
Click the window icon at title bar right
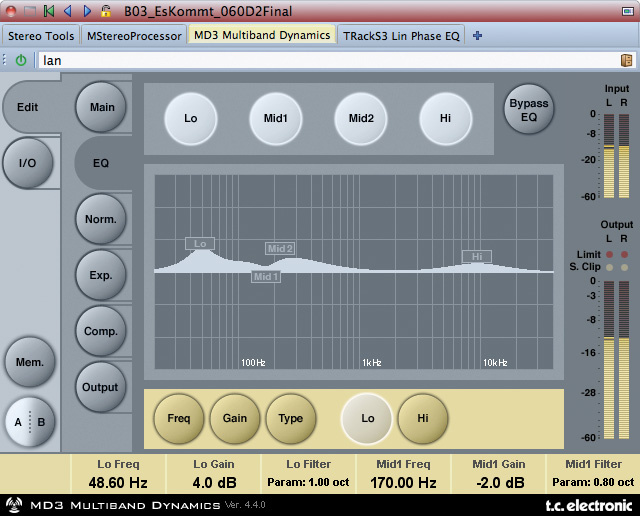(x=627, y=11)
